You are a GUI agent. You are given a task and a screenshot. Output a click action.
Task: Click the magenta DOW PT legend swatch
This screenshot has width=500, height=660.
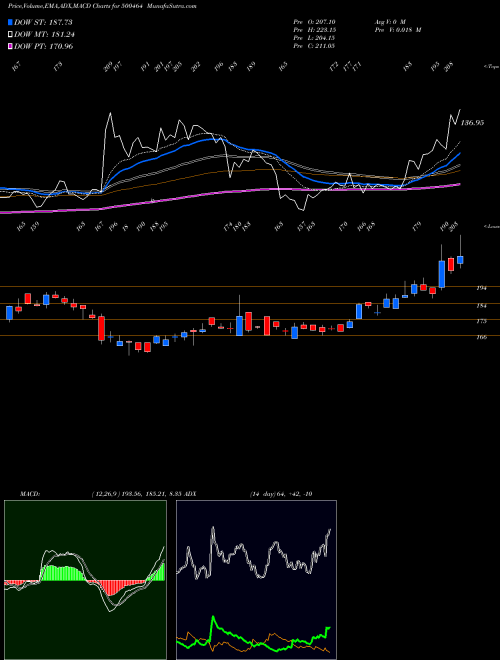click(x=11, y=46)
